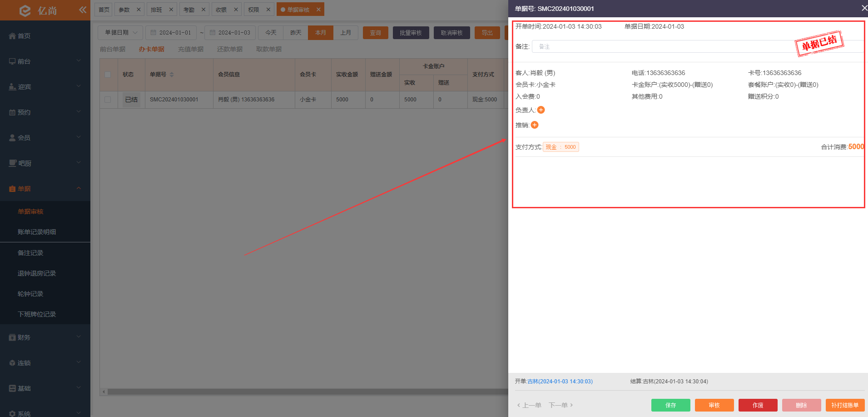
Task: Check the row SMC202401030001 checkbox
Action: point(108,100)
